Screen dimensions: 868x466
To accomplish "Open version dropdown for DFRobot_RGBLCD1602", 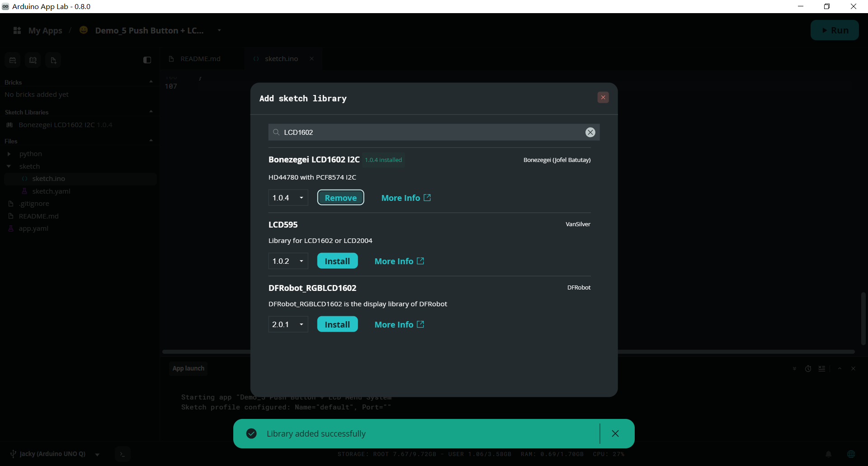I will point(288,324).
